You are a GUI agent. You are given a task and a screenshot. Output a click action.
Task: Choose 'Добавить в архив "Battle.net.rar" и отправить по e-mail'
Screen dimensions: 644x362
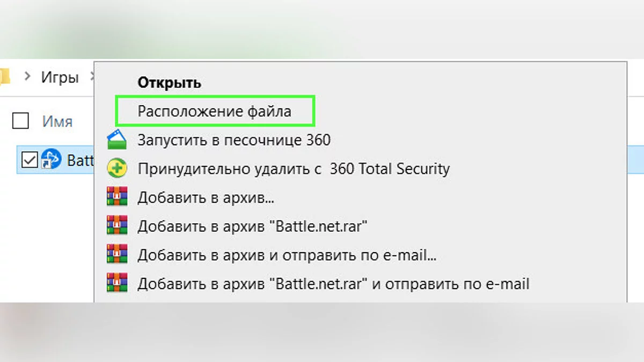pos(333,283)
